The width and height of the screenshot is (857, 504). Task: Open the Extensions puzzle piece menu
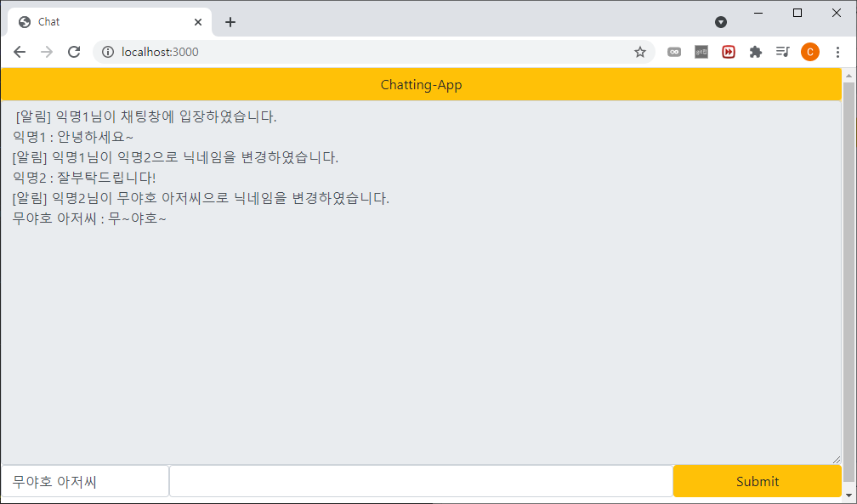(x=755, y=52)
